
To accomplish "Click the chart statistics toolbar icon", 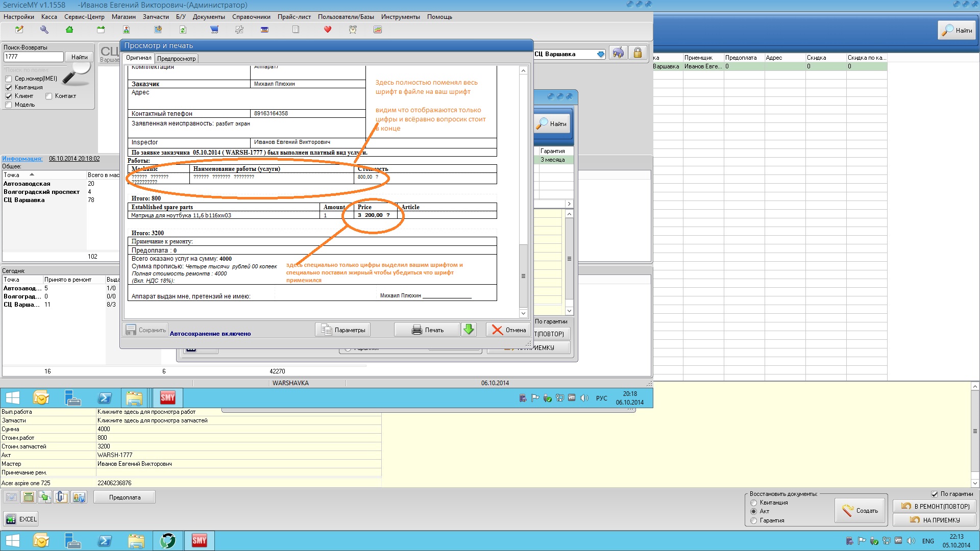I will click(x=378, y=30).
